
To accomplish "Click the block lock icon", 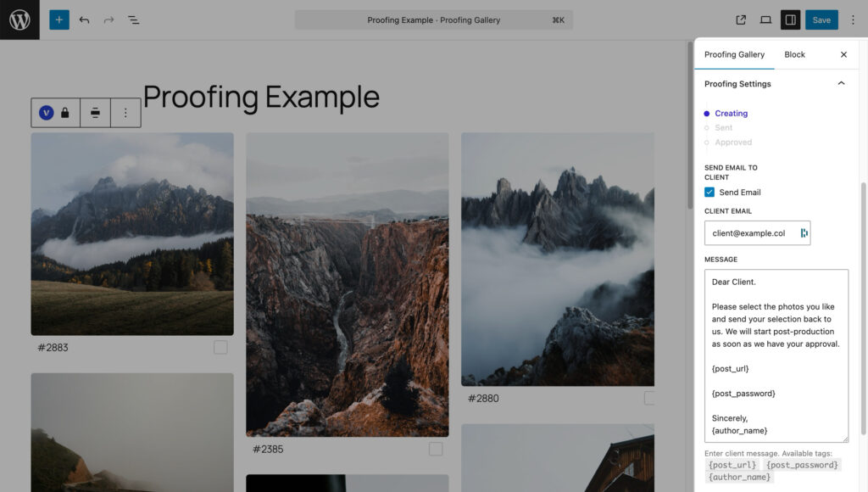I will [65, 113].
